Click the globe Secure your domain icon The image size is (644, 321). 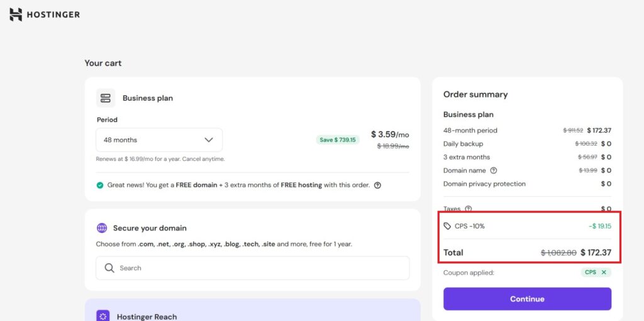(102, 228)
